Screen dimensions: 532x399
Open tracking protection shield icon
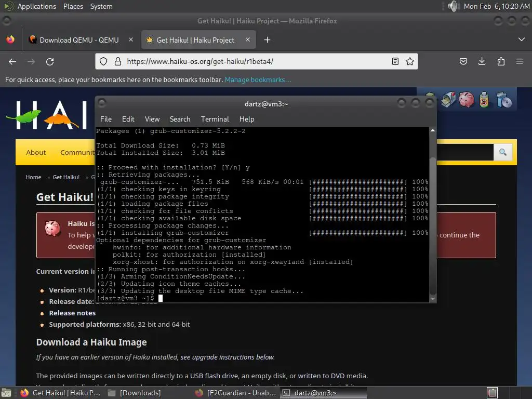(103, 61)
